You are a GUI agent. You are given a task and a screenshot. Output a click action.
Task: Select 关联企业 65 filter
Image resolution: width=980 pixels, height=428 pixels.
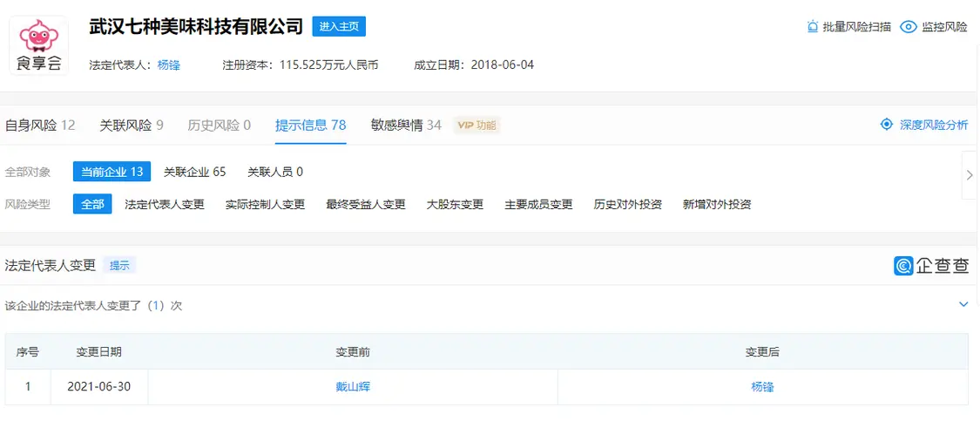coord(194,172)
